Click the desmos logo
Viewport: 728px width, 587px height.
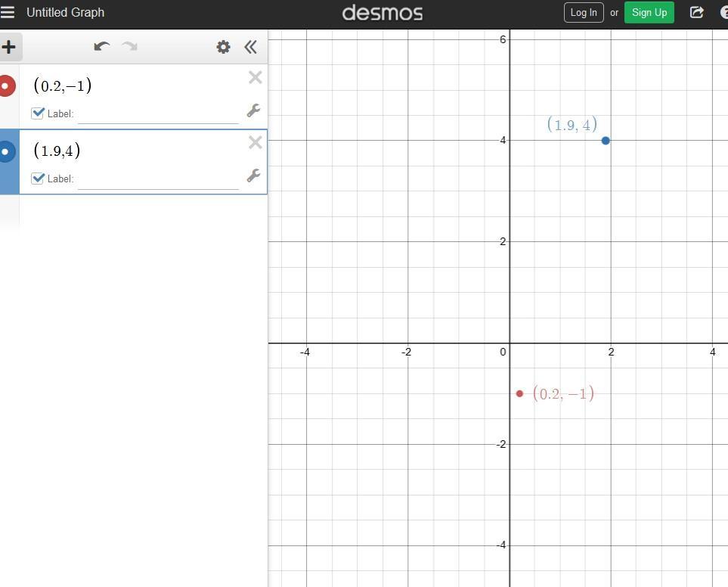(x=383, y=13)
